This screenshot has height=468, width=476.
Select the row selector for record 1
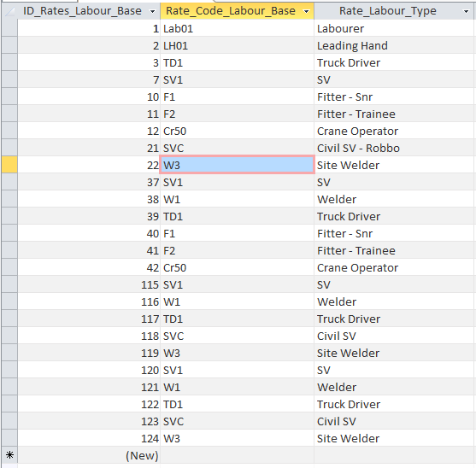[x=9, y=28]
